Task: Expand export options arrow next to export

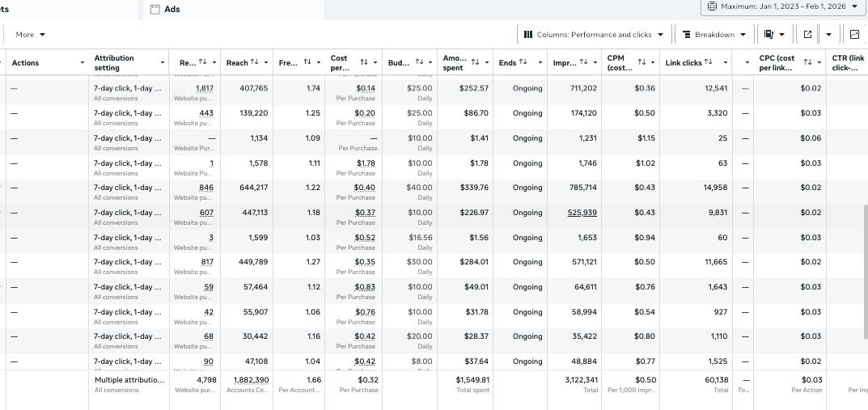Action: (x=828, y=35)
